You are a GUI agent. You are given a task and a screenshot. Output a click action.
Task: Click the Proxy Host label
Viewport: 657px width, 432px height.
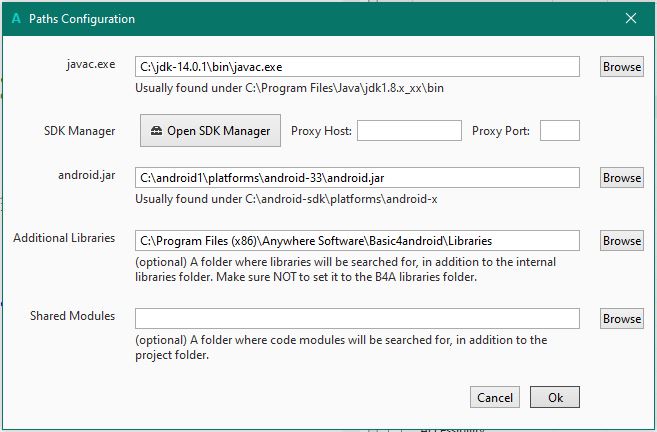[320, 131]
